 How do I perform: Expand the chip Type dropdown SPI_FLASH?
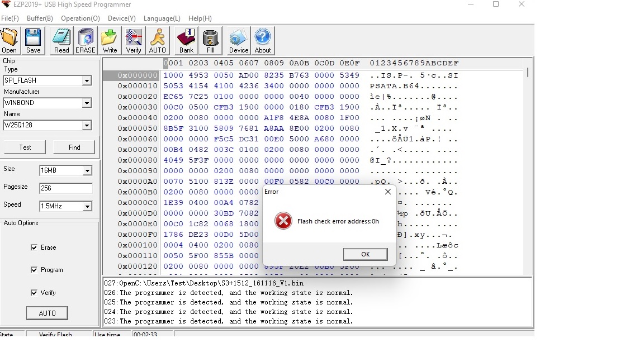pyautogui.click(x=86, y=80)
